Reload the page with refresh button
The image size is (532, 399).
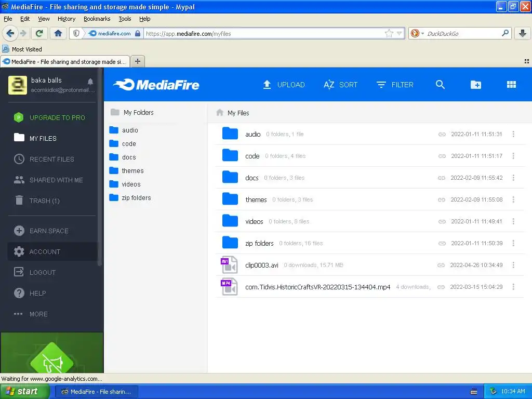pos(39,33)
